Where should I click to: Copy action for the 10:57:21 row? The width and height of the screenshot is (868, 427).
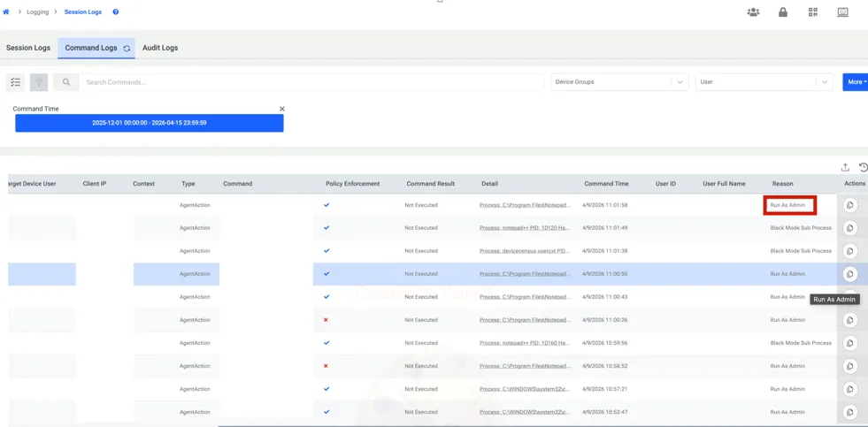[x=849, y=389]
